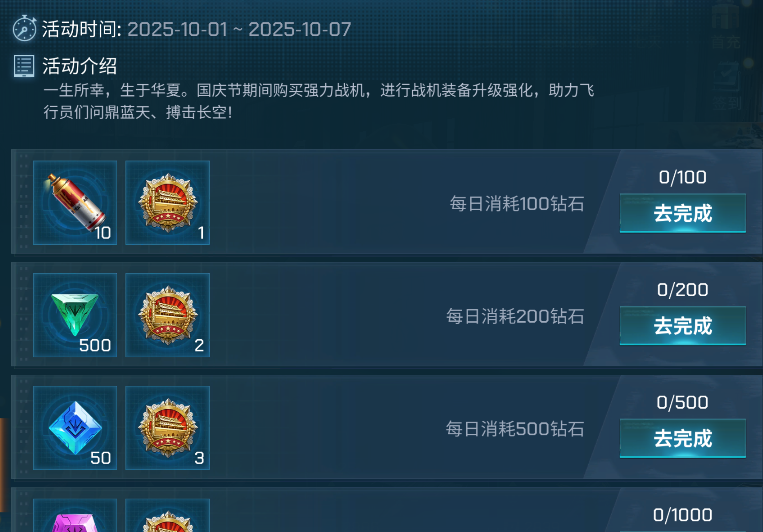Select the National Day medal with quantity 3
This screenshot has width=763, height=532.
click(167, 428)
